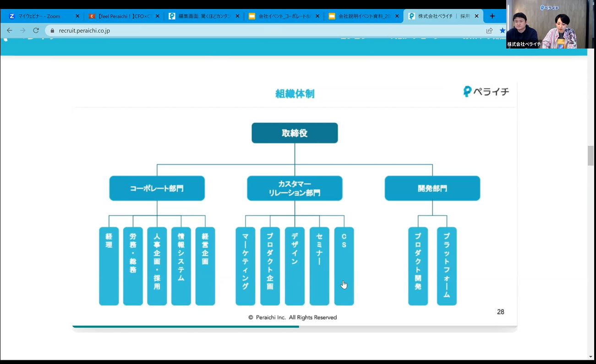Click the 経営企画 column box
The width and height of the screenshot is (596, 364).
pos(205,266)
